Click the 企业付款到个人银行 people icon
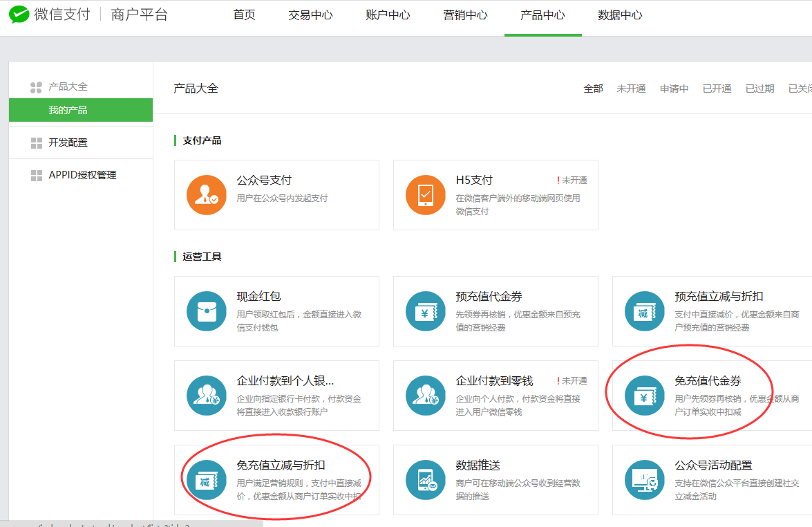 tap(207, 396)
